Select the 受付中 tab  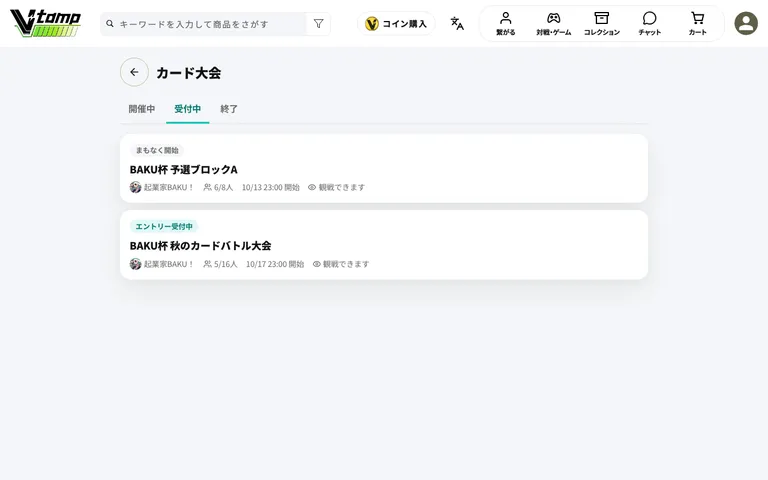pyautogui.click(x=188, y=109)
